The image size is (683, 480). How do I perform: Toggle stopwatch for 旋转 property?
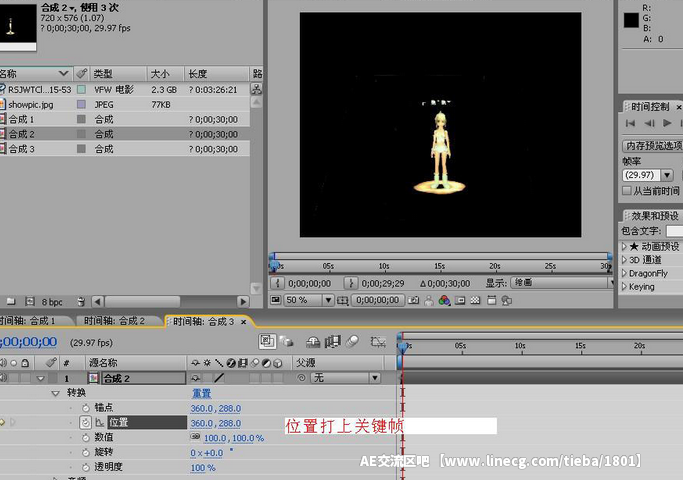pos(86,453)
